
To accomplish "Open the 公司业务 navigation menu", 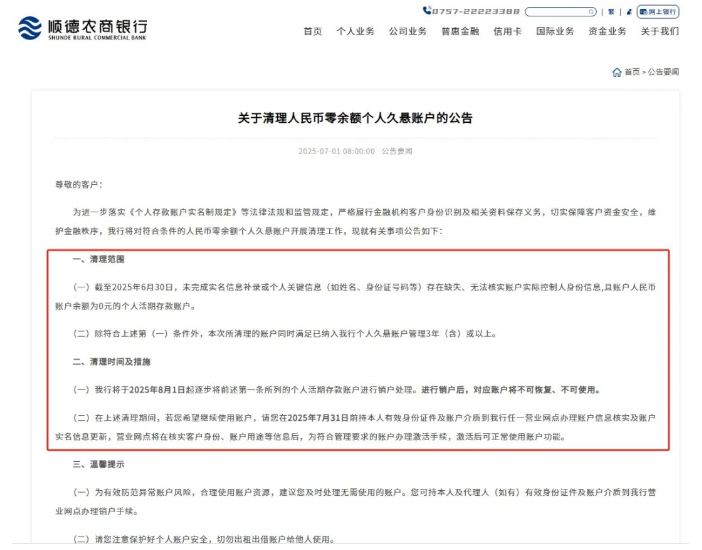I will pos(408,31).
